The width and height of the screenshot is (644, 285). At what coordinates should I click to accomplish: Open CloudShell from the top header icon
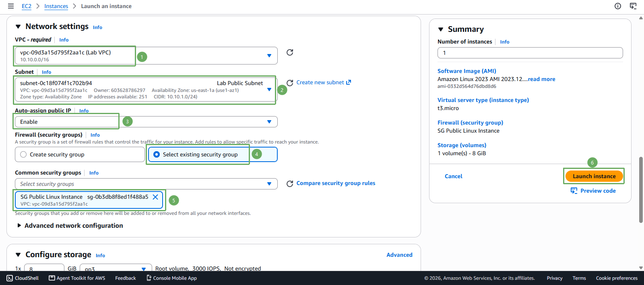pyautogui.click(x=633, y=6)
